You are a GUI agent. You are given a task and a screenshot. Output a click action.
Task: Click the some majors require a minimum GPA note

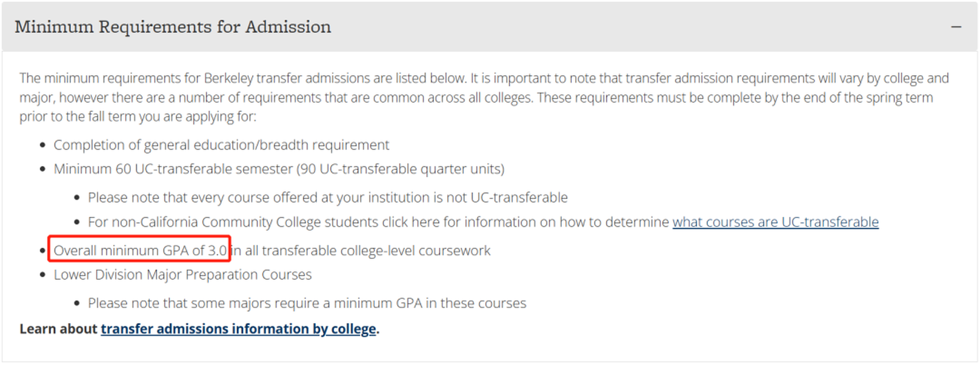coord(307,303)
